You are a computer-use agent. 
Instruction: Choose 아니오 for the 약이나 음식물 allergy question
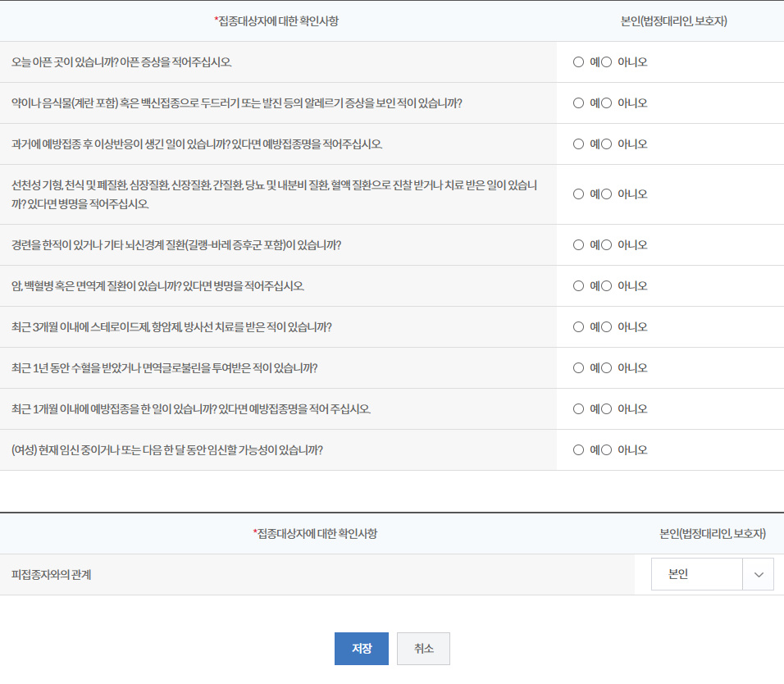pos(605,103)
